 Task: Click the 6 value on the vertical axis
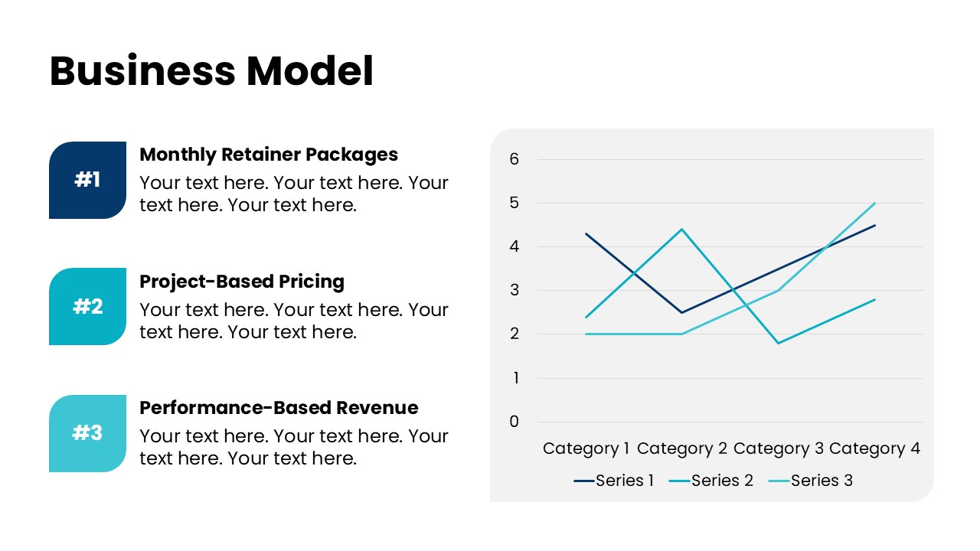[x=514, y=159]
